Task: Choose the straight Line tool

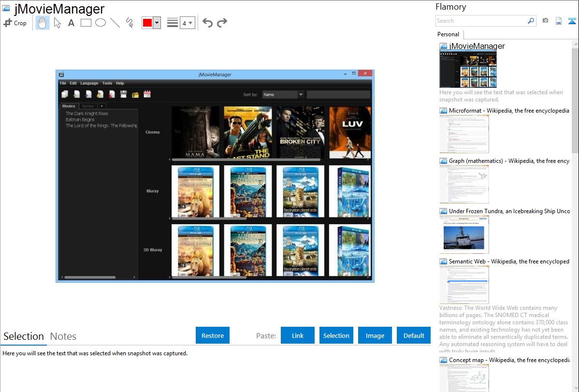Action: (115, 23)
